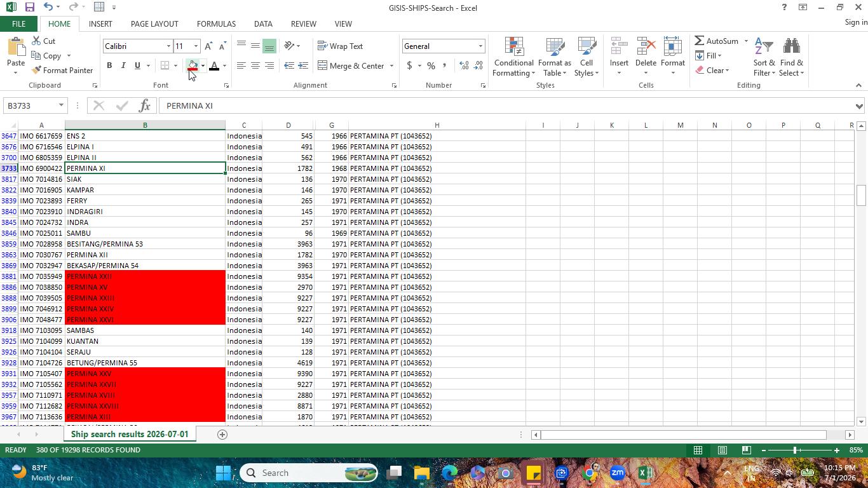The height and width of the screenshot is (488, 868).
Task: Increase the cell indent
Action: (x=303, y=65)
